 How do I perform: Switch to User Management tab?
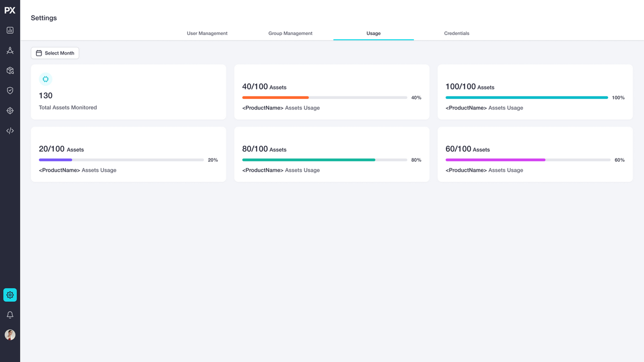[207, 34]
